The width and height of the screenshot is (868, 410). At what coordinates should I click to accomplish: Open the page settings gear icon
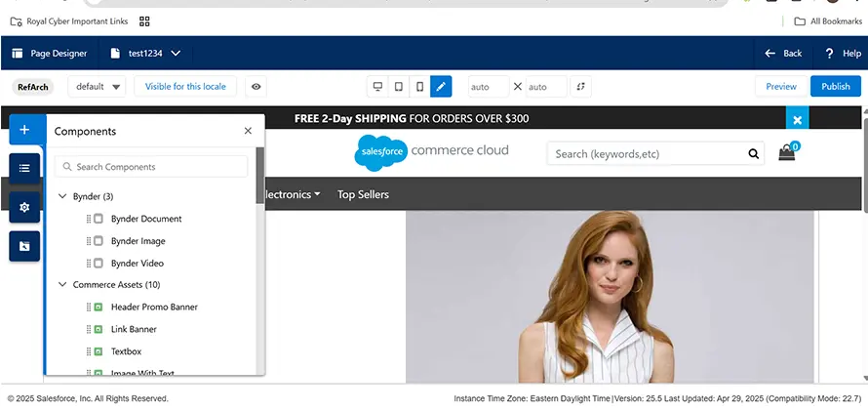(24, 207)
